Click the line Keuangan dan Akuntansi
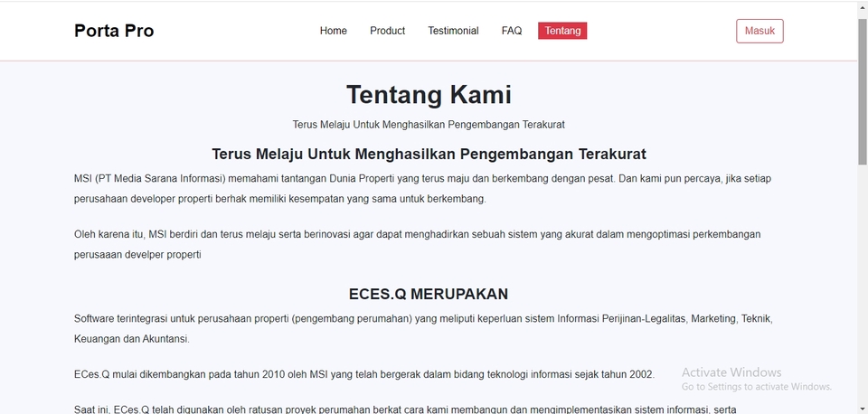The width and height of the screenshot is (868, 414). [132, 340]
